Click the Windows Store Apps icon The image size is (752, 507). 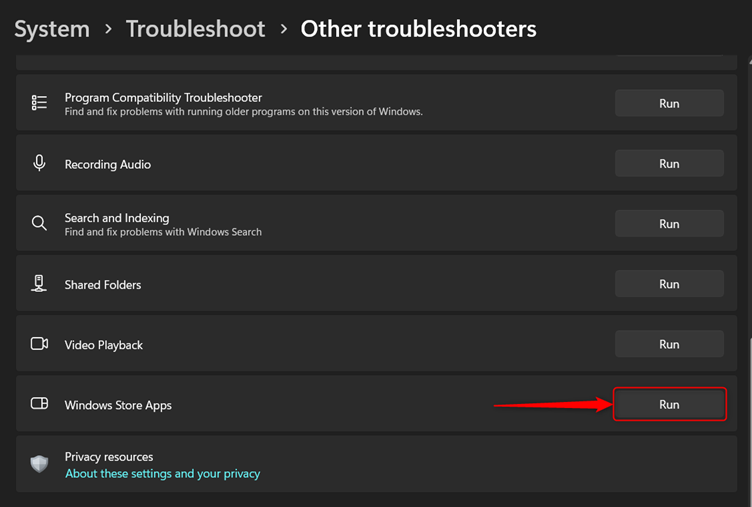[39, 403]
